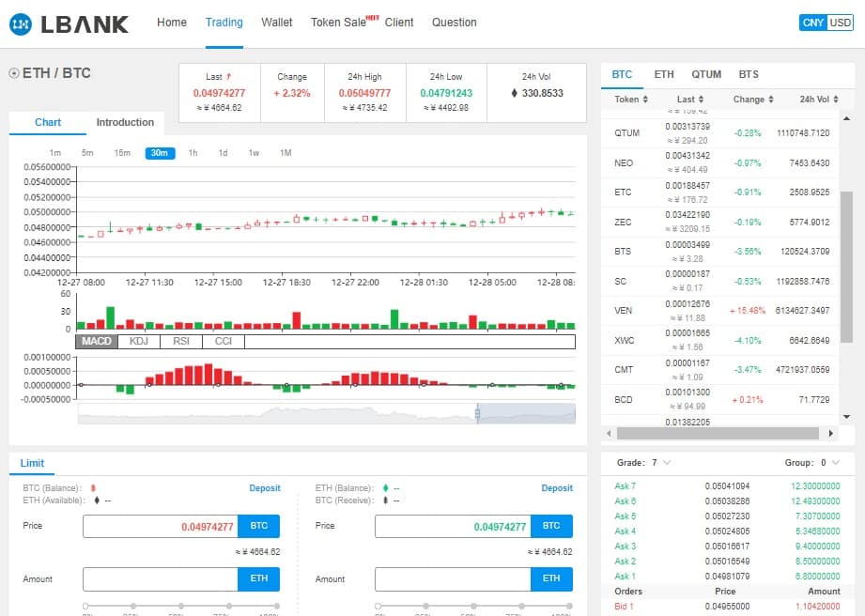This screenshot has height=616, width=865.
Task: Click Deposit link in buy panel
Action: point(265,488)
